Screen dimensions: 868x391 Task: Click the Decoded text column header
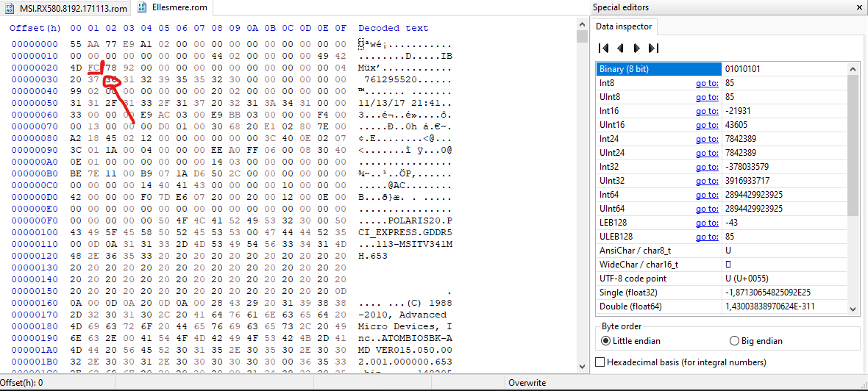click(394, 28)
